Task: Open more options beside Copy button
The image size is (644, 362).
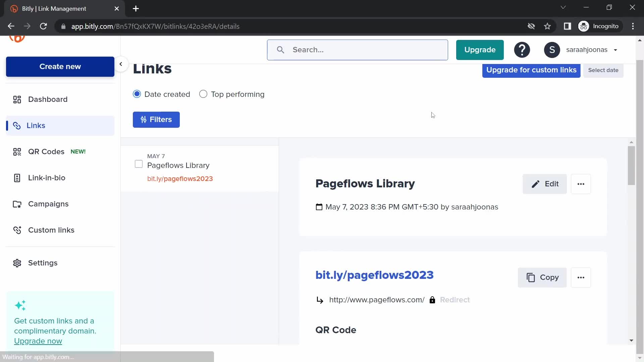Action: 581,278
